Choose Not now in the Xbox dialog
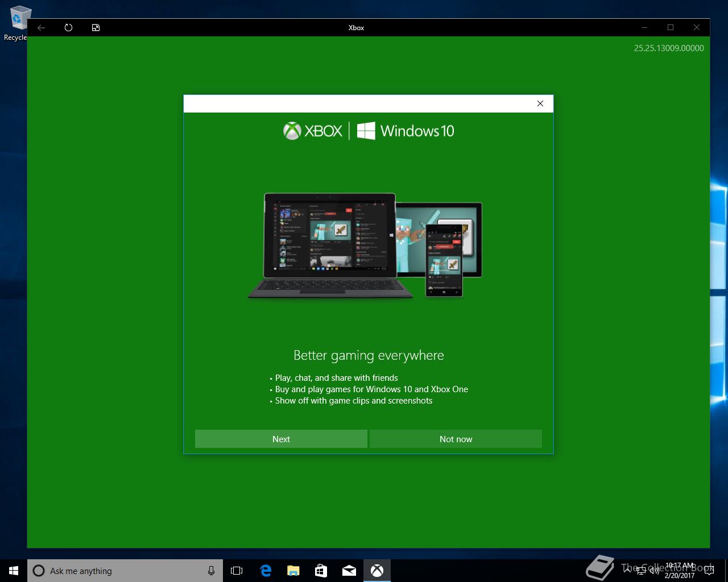Viewport: 728px width, 582px height. pyautogui.click(x=456, y=439)
